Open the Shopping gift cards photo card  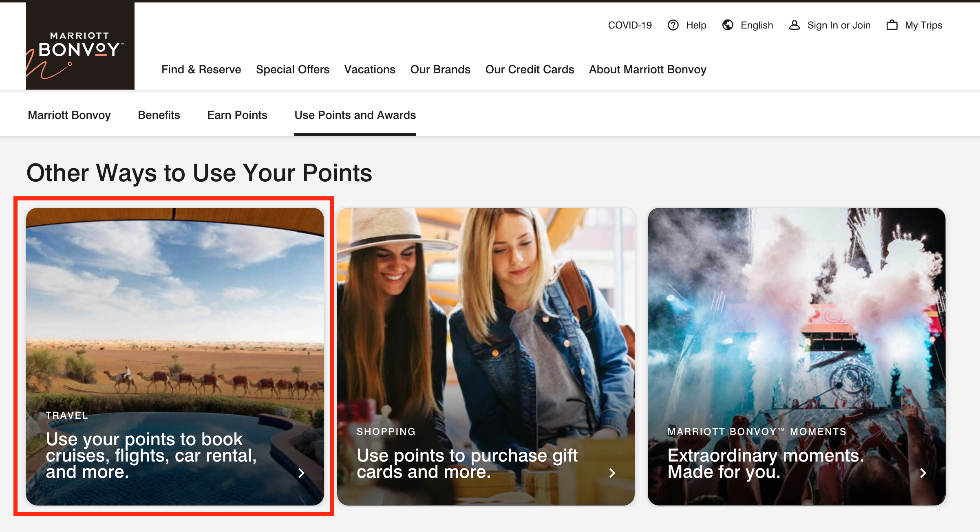point(486,356)
